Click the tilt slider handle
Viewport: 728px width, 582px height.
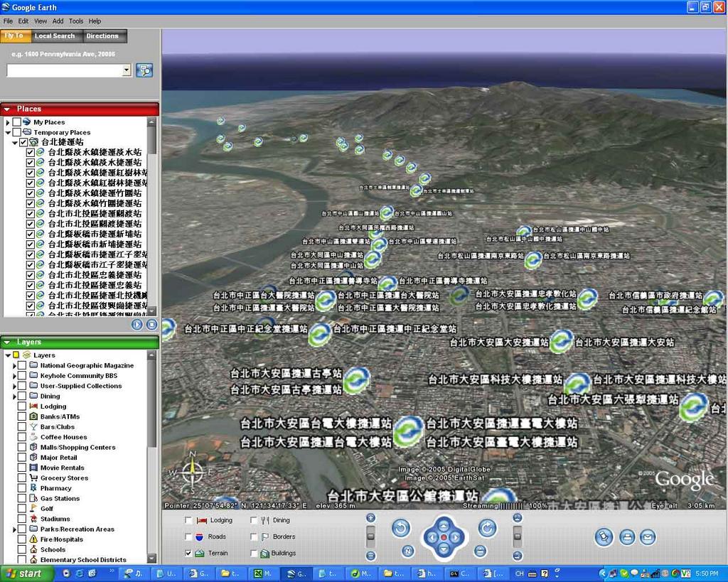tap(518, 536)
